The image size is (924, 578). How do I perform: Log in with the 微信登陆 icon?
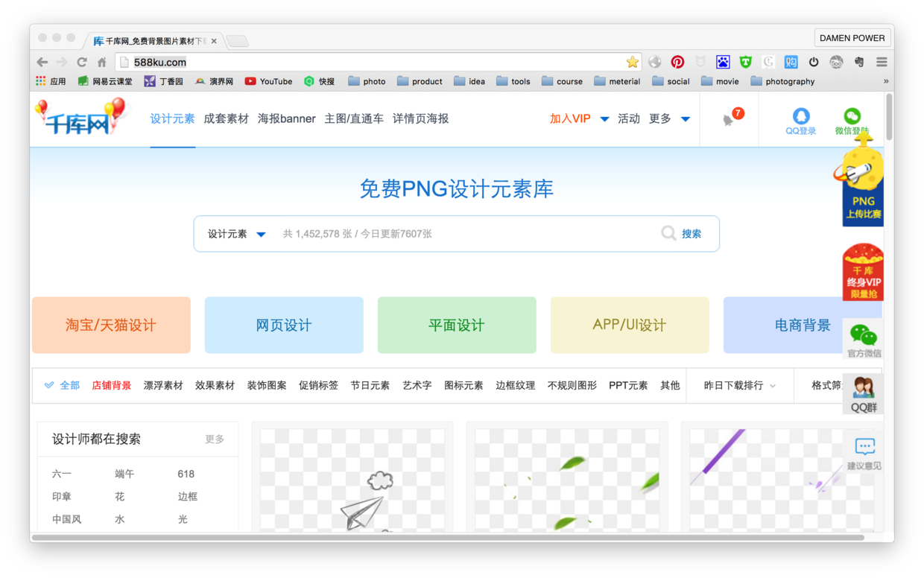click(x=852, y=121)
